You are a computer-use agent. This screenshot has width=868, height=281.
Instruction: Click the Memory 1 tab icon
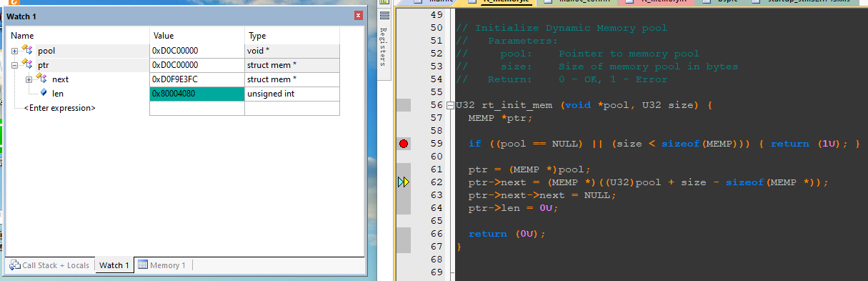point(142,265)
